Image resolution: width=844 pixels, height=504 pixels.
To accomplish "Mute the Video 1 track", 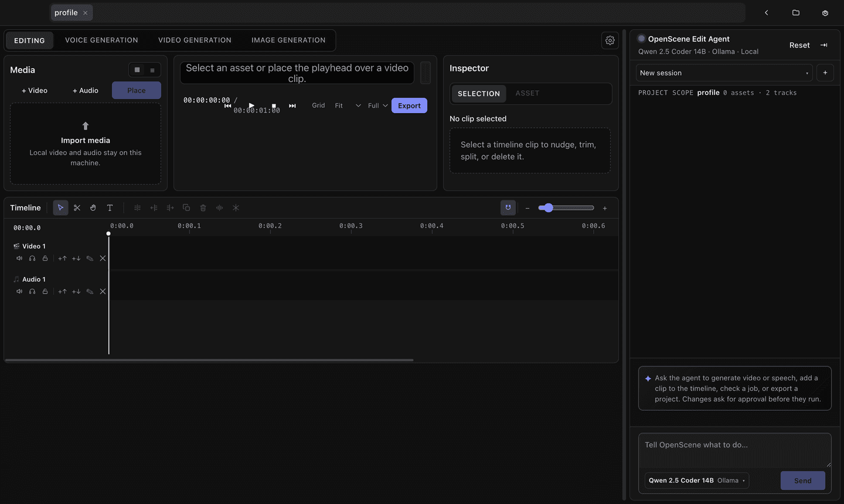I will point(19,258).
